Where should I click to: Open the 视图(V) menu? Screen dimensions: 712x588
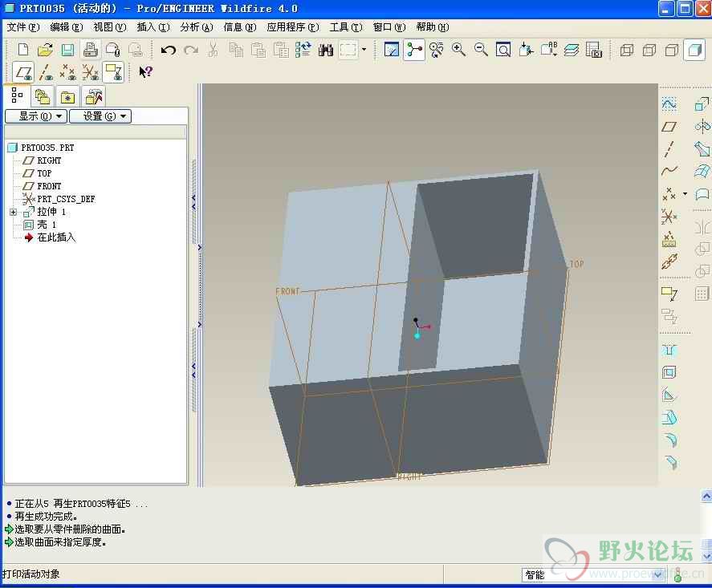pos(110,27)
